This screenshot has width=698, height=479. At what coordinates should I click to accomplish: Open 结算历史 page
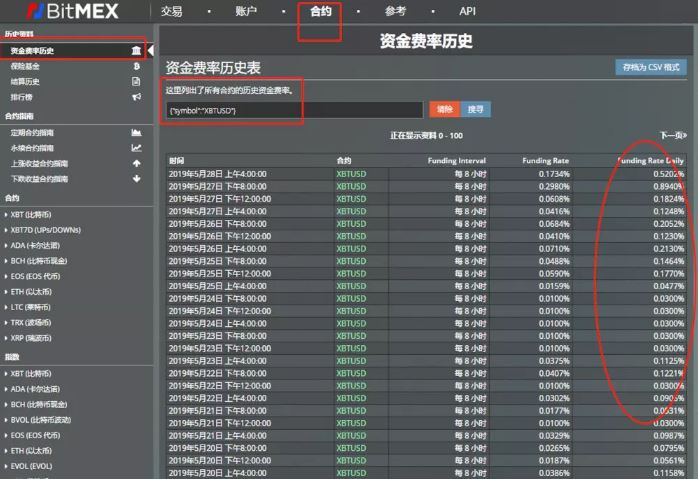point(25,81)
